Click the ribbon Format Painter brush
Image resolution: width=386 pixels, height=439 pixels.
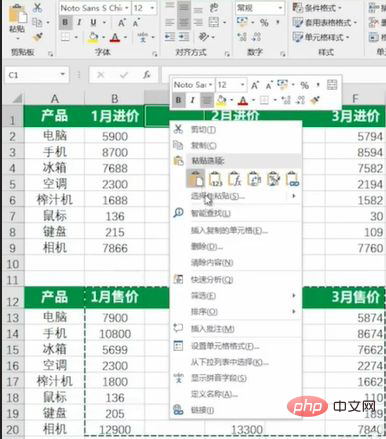click(x=38, y=37)
